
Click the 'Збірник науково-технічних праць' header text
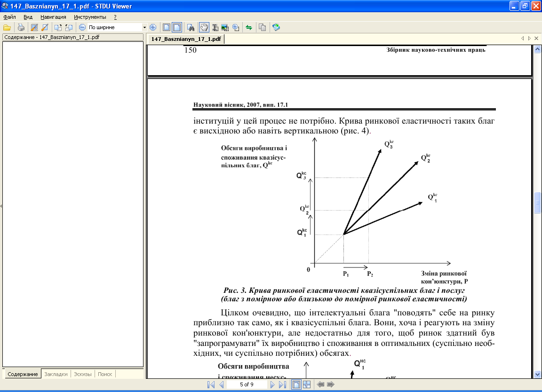[436, 50]
